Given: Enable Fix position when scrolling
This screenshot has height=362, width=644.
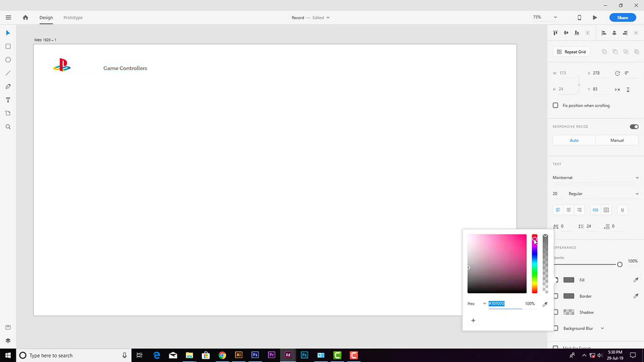Looking at the screenshot, I should [x=555, y=105].
